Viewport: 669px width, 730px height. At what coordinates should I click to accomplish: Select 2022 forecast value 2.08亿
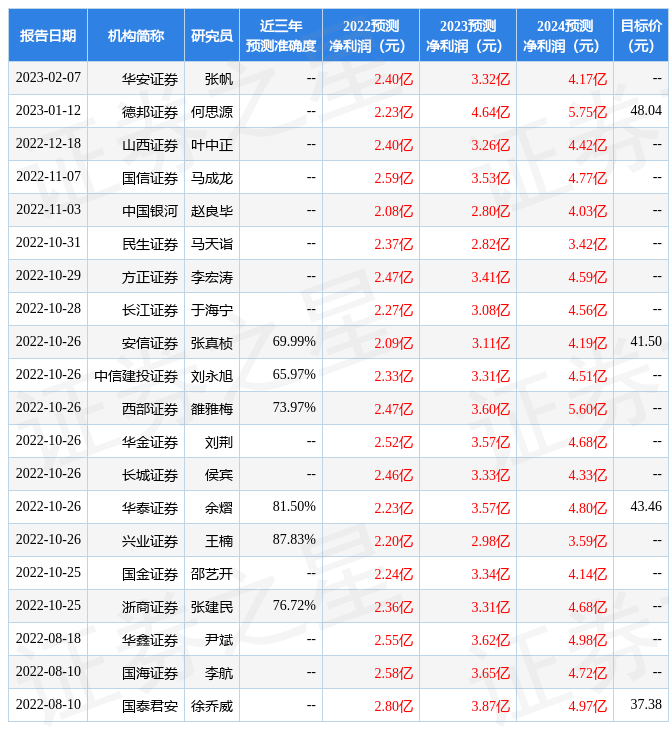(394, 211)
